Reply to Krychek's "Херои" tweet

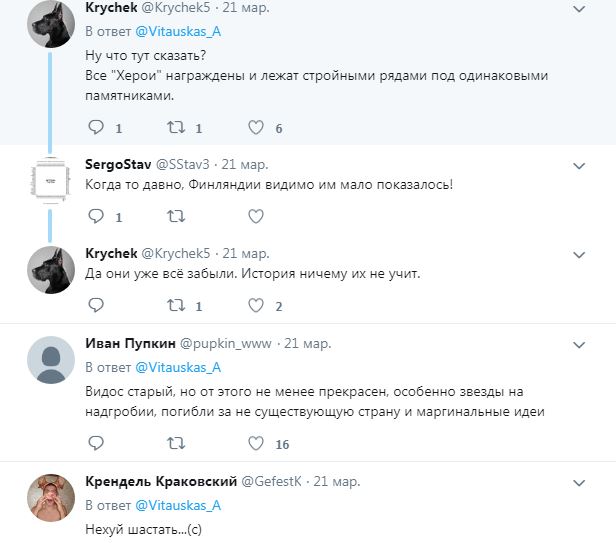coord(96,127)
